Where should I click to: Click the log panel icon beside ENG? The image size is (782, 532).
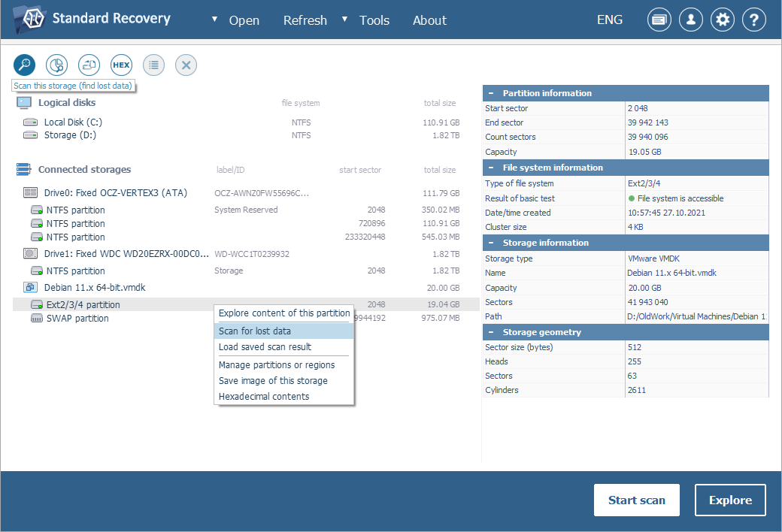pyautogui.click(x=659, y=20)
